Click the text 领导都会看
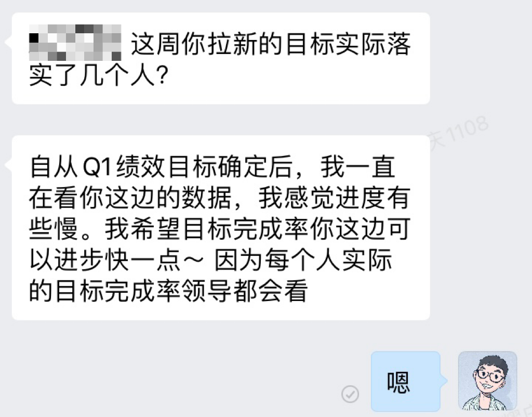Viewport: 532px width, 417px height. click(245, 291)
